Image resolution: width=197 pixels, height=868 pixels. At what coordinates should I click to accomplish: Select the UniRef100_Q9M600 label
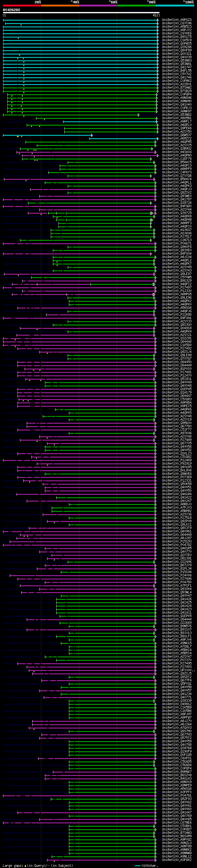(176, 422)
